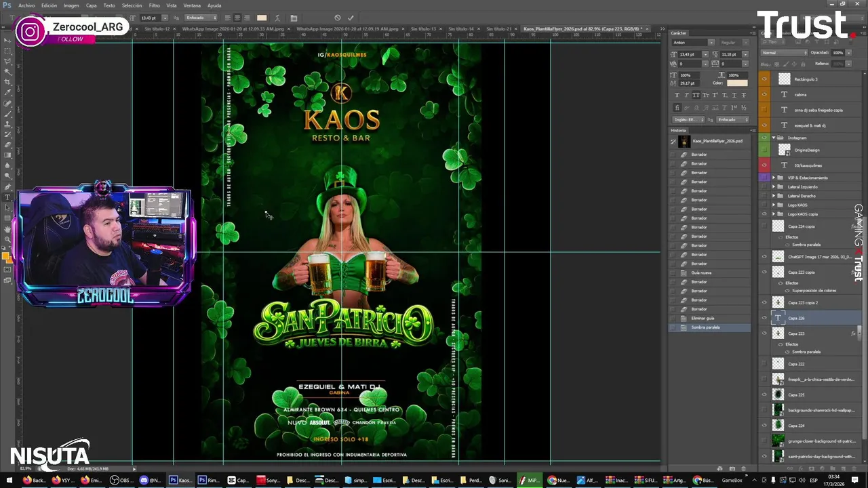
Task: Enable All Caps in Character panel
Action: pyautogui.click(x=697, y=95)
